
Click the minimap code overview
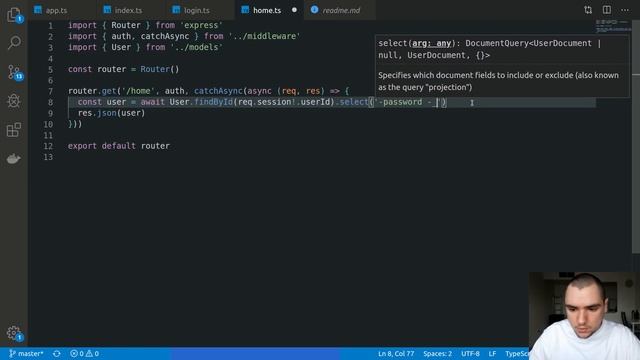[613, 27]
